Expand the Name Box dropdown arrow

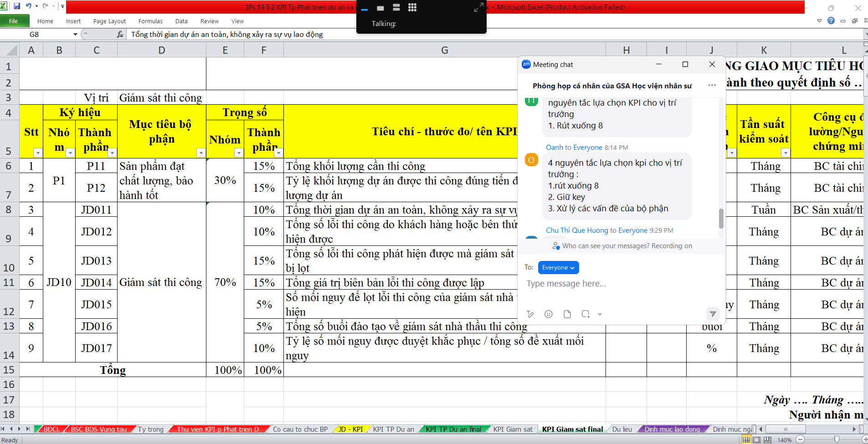75,35
